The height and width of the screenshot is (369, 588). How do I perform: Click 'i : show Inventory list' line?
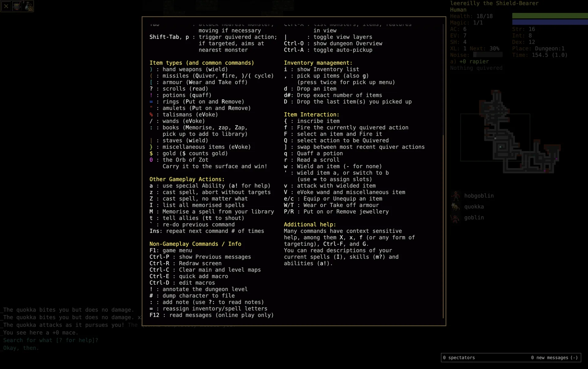[x=321, y=69]
